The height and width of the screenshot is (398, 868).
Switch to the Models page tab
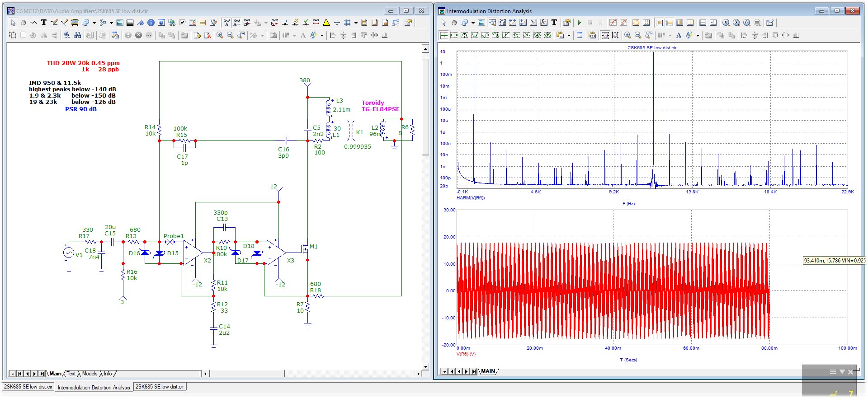[x=90, y=374]
